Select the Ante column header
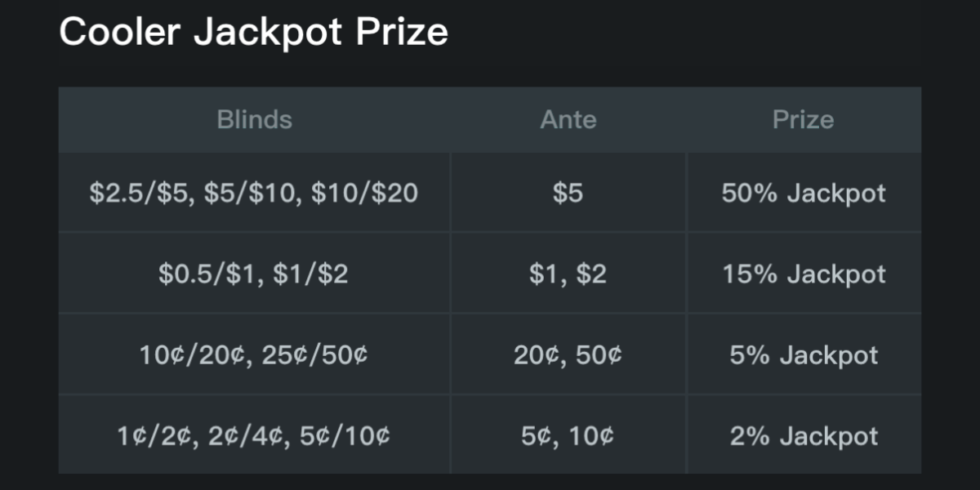This screenshot has height=490, width=980. pos(568,120)
